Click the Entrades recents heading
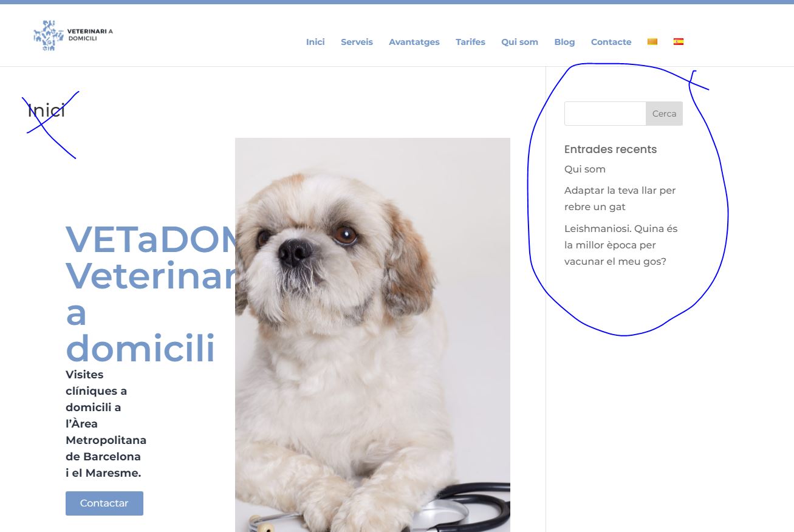 [x=611, y=149]
